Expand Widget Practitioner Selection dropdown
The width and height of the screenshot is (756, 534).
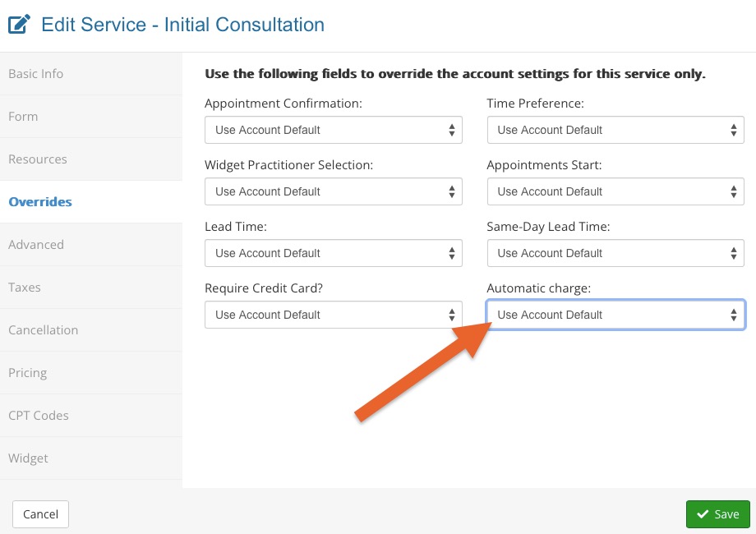[x=333, y=191]
